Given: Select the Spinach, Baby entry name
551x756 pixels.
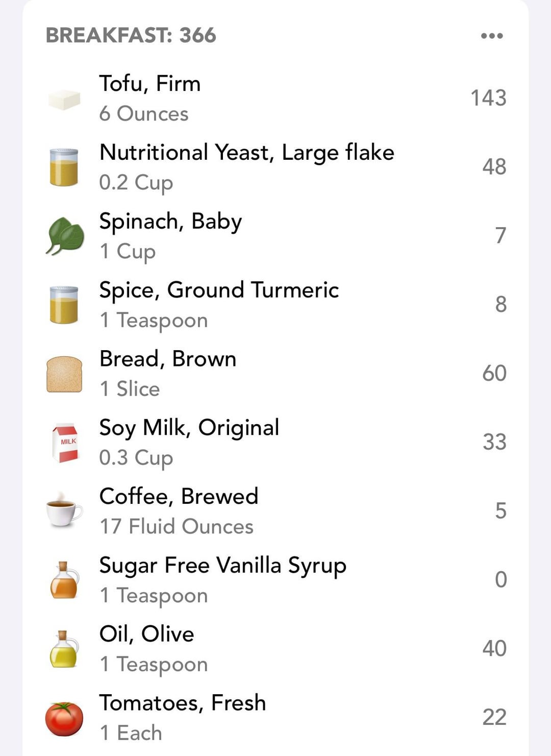Looking at the screenshot, I should [x=170, y=222].
